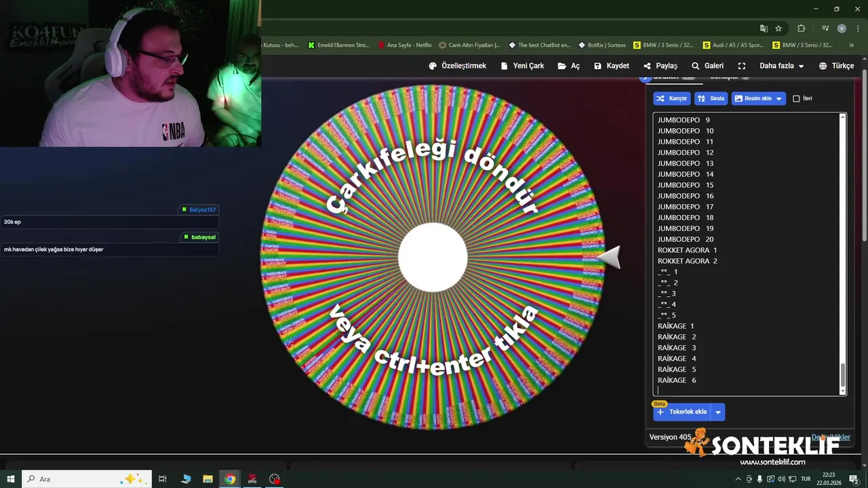This screenshot has height=488, width=868.
Task: Open OBS Studio taskbar icon
Action: point(275,479)
